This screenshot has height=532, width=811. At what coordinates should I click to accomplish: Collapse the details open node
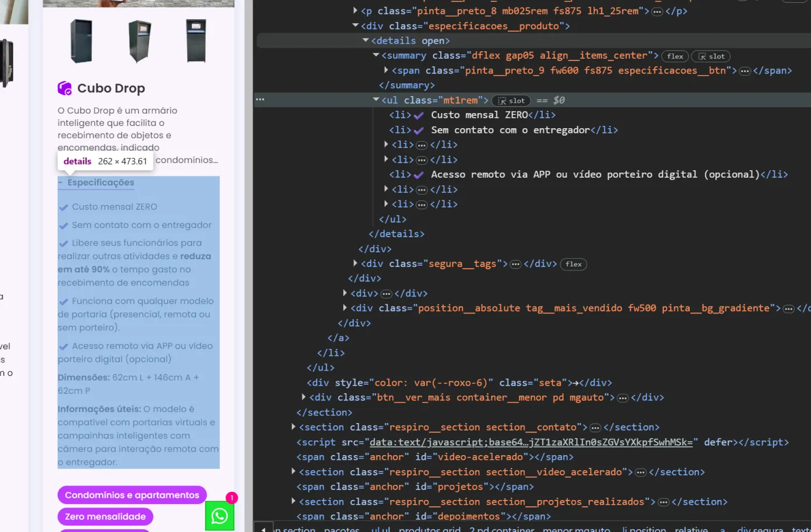pos(366,41)
